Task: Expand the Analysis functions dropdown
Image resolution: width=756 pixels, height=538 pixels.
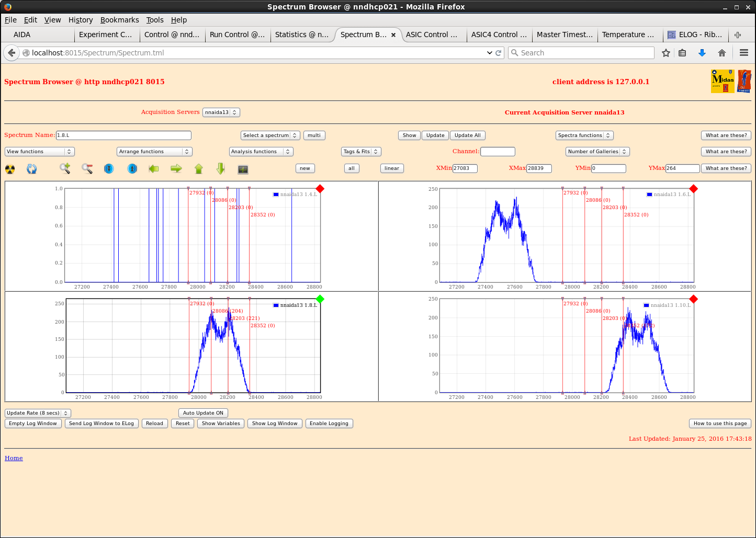Action: (261, 152)
